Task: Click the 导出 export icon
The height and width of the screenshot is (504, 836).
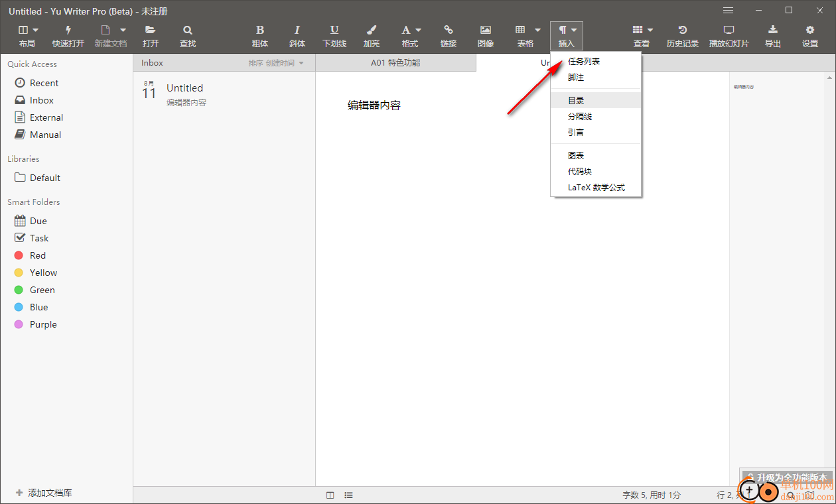Action: pos(773,30)
